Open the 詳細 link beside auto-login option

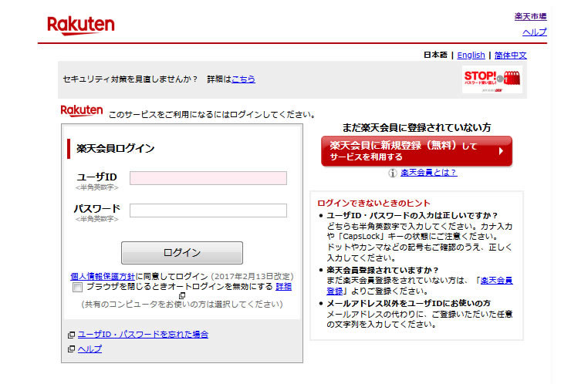tap(283, 287)
